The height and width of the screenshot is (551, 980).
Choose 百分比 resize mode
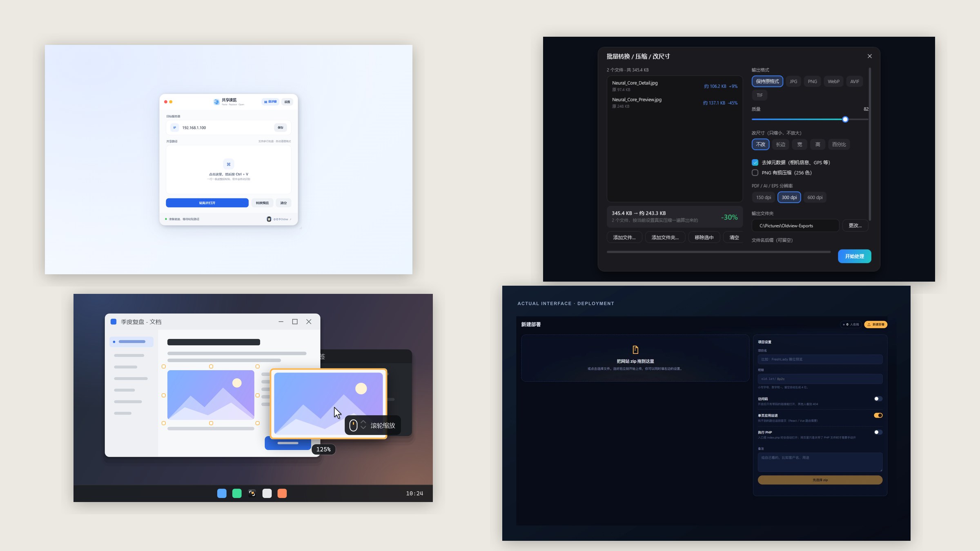pyautogui.click(x=839, y=144)
